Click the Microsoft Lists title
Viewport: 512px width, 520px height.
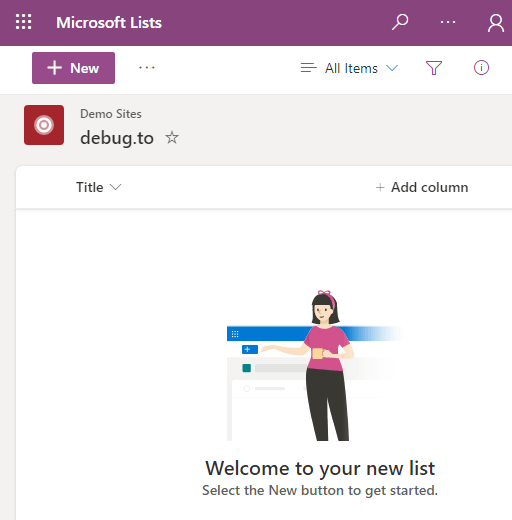point(109,23)
